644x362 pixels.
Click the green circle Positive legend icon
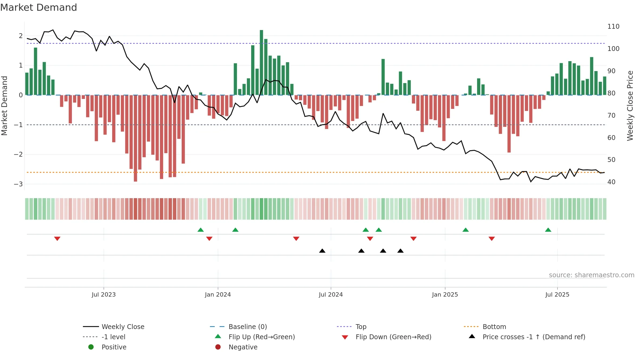[x=91, y=347]
